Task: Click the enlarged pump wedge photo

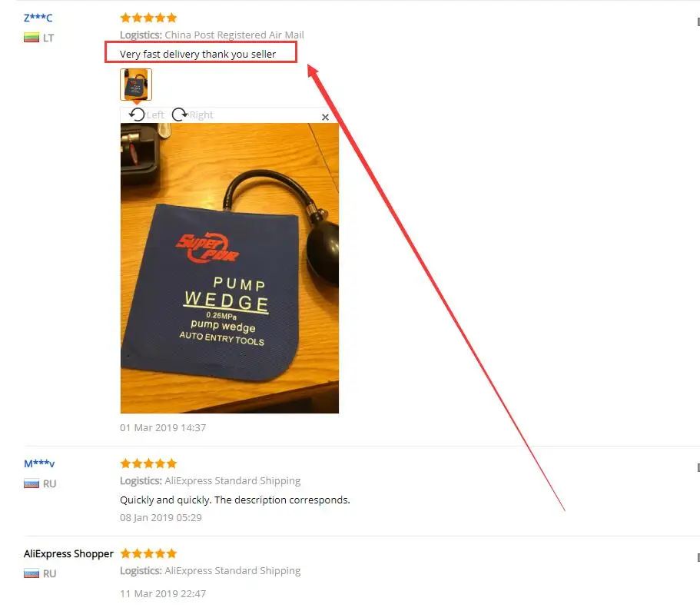Action: pyautogui.click(x=230, y=268)
